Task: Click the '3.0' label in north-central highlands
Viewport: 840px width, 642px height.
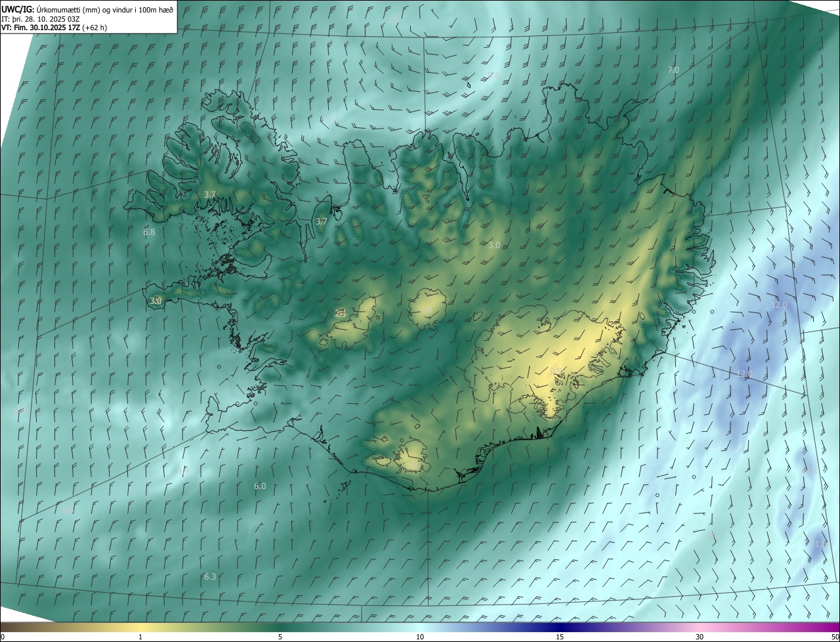Action: click(x=495, y=245)
